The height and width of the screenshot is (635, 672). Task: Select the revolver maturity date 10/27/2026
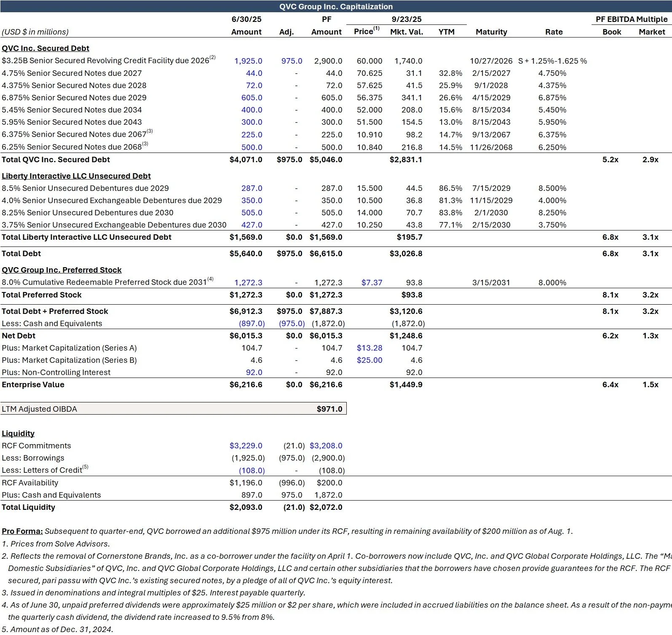491,61
